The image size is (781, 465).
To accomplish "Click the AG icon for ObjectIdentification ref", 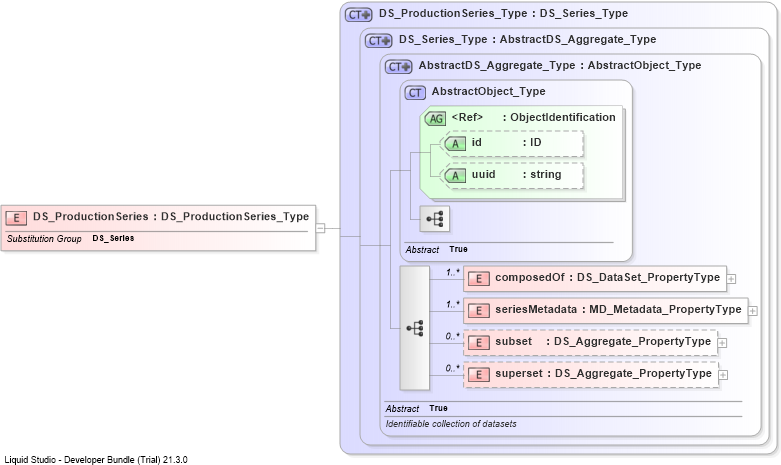I will point(436,118).
